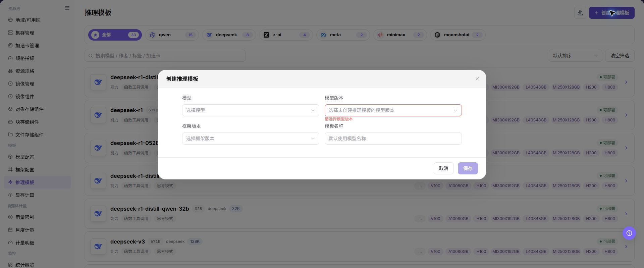Click "可部署" status in deepseek-r1-0528 row

pos(607,143)
